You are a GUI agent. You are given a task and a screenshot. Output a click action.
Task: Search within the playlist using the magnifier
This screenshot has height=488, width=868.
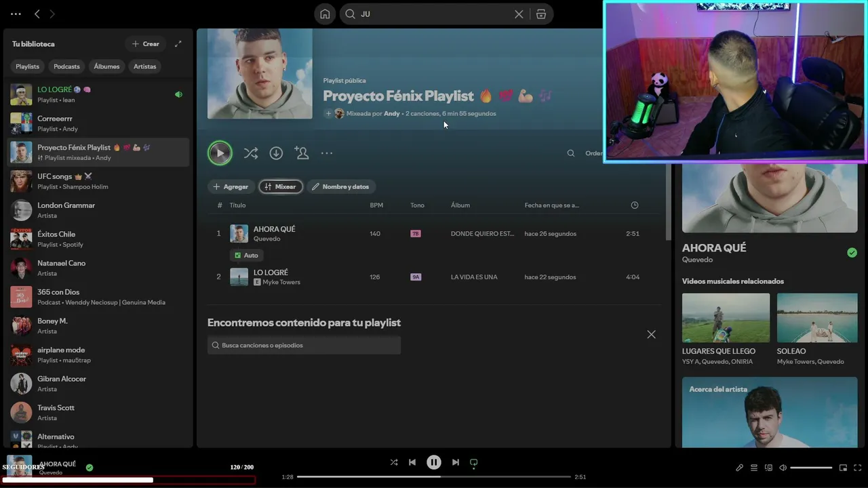coord(571,153)
